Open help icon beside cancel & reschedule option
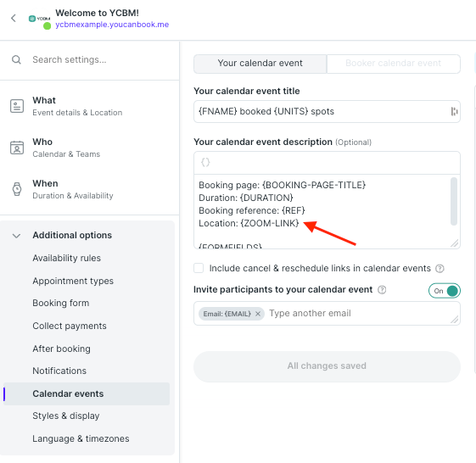Viewport: 476px width, 463px height. coord(440,268)
